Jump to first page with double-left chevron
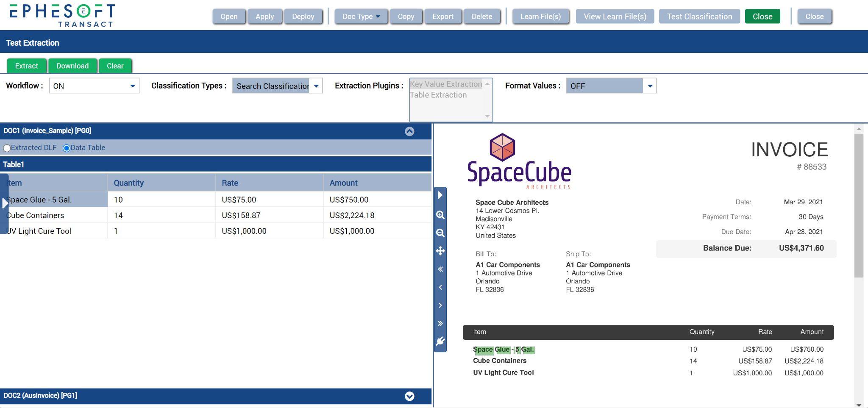Image resolution: width=868 pixels, height=408 pixels. [x=440, y=269]
